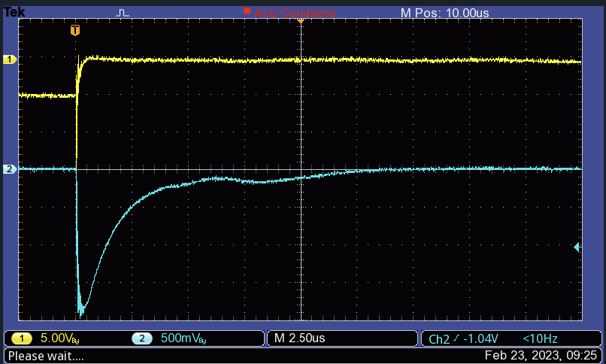This screenshot has height=364, width=606.
Task: Select the channel 1 ground reference marker
Action: point(9,59)
